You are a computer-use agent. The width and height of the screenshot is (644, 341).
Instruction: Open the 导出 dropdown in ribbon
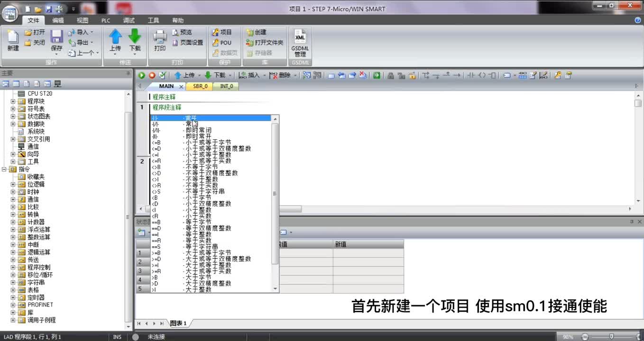pos(81,43)
